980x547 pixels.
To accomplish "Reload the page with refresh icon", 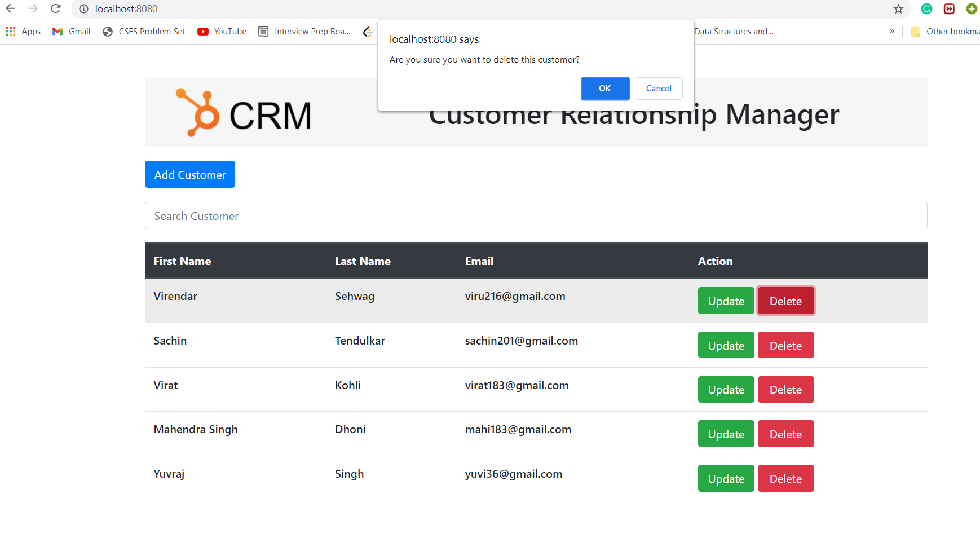I will tap(55, 8).
